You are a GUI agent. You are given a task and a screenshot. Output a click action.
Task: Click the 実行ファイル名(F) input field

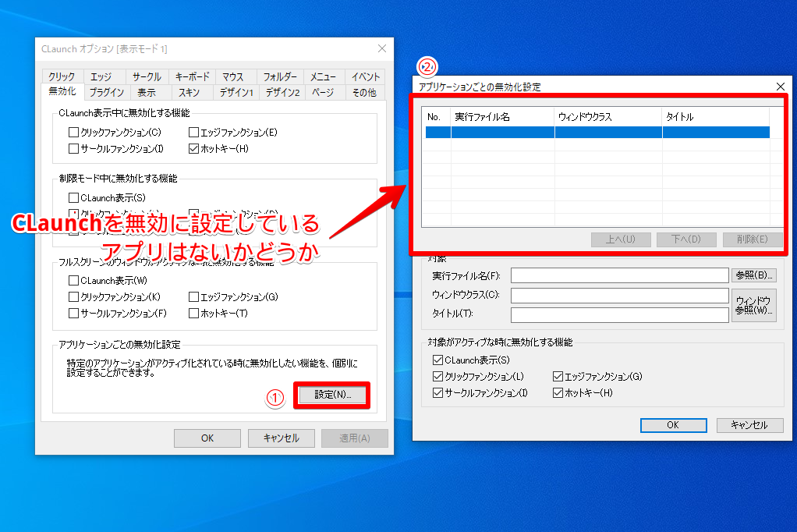[620, 275]
